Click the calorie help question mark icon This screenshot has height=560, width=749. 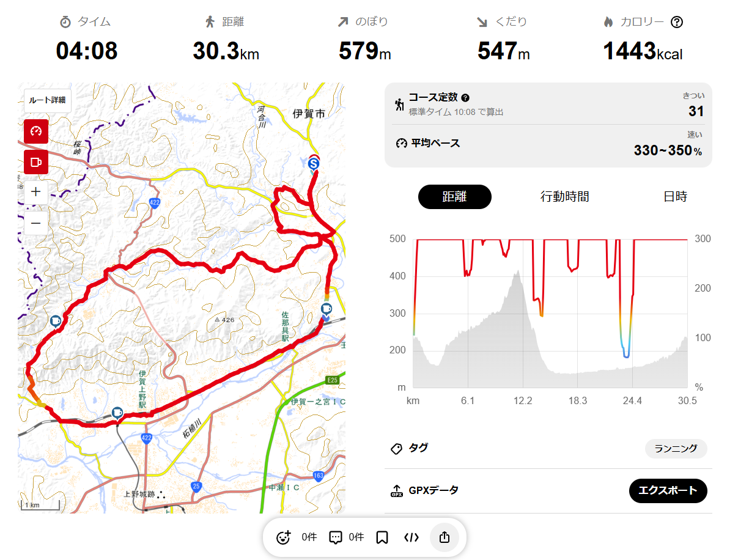pos(676,23)
